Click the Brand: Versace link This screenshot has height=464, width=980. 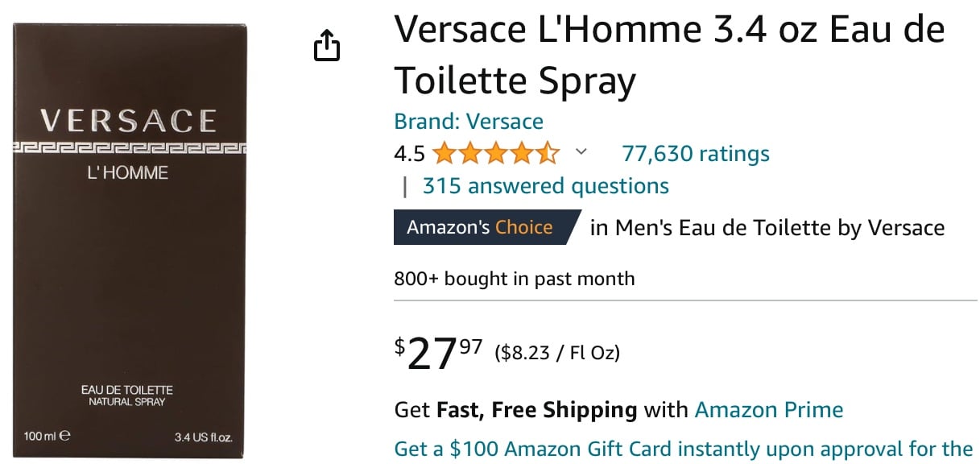click(468, 122)
